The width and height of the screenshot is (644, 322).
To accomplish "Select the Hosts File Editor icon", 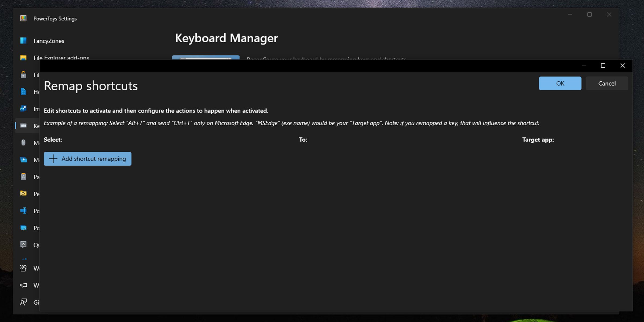I will [x=23, y=92].
